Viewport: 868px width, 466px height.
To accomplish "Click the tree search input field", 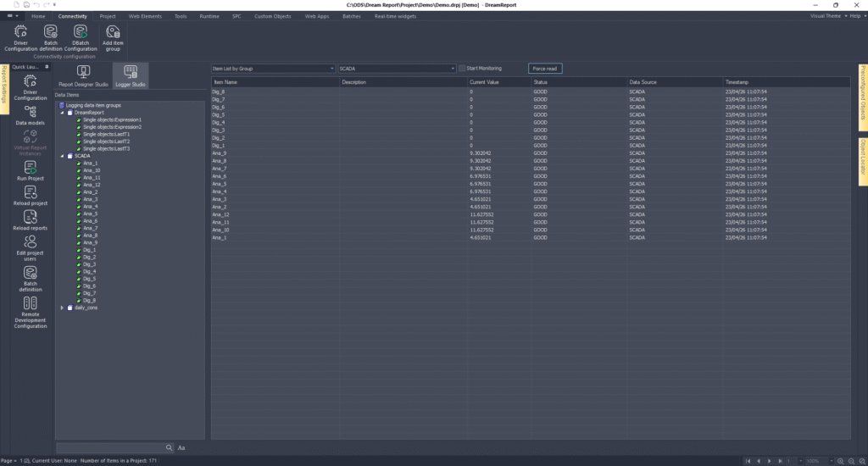I will click(x=110, y=447).
